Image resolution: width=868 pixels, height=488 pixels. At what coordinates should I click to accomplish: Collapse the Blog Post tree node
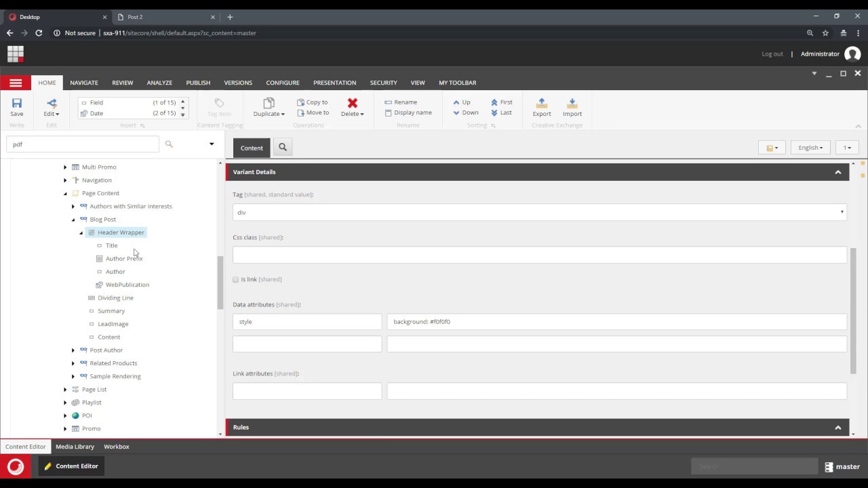[73, 220]
